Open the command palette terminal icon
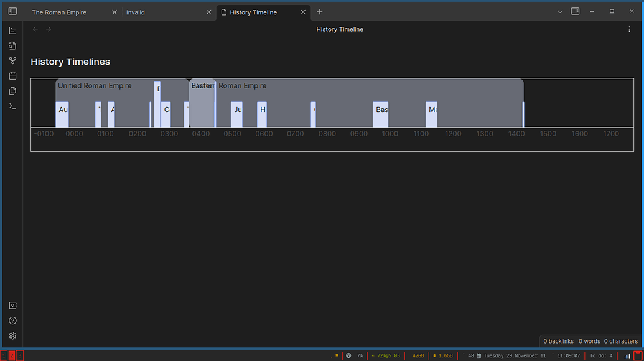 point(12,106)
